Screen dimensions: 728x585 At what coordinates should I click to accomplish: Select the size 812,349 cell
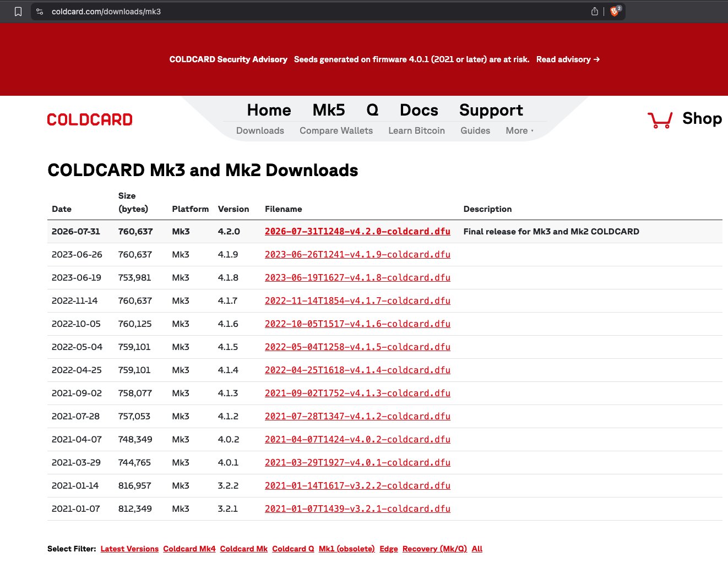pyautogui.click(x=135, y=509)
